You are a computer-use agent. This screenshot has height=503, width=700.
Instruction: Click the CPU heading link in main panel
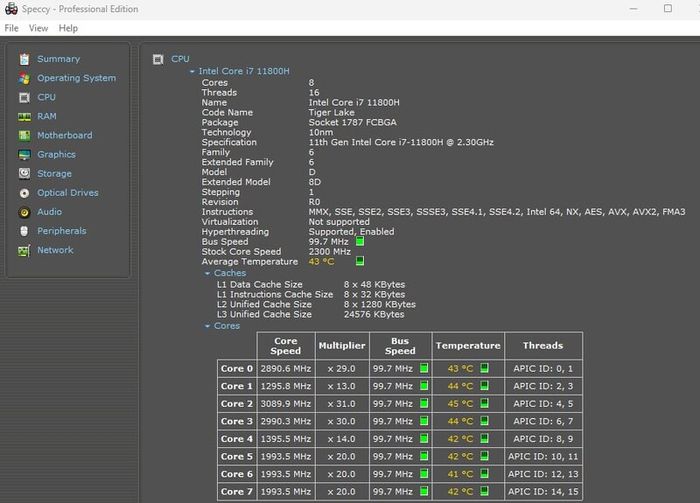(x=180, y=59)
